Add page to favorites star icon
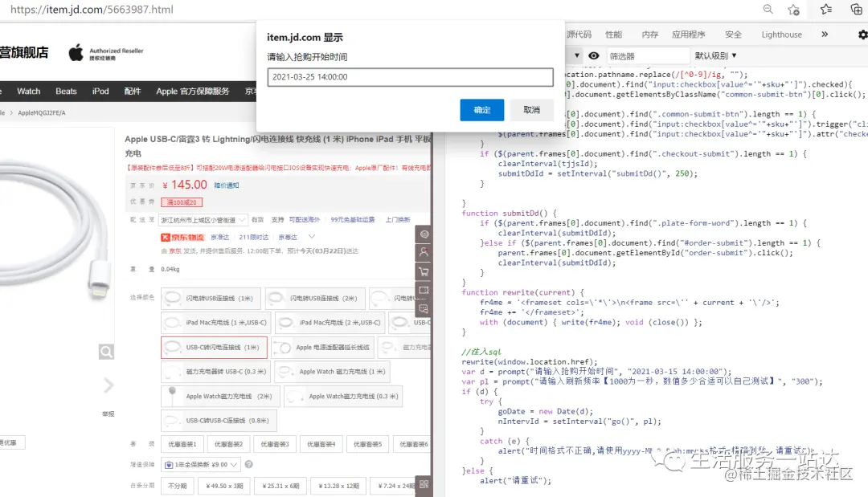The height and width of the screenshot is (497, 868). click(x=793, y=10)
